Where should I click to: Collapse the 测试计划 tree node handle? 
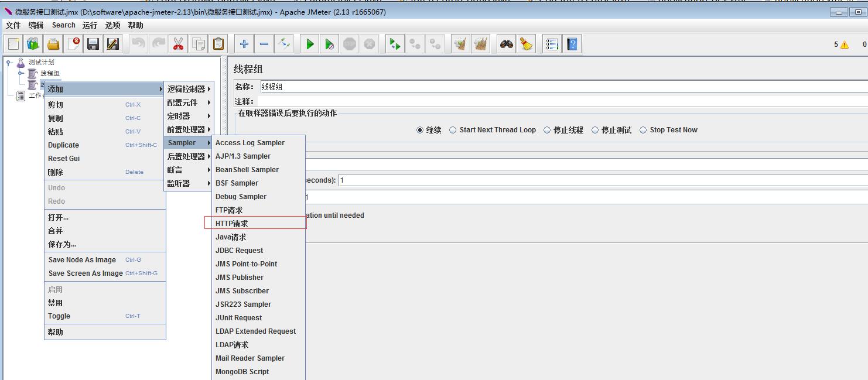[9, 62]
